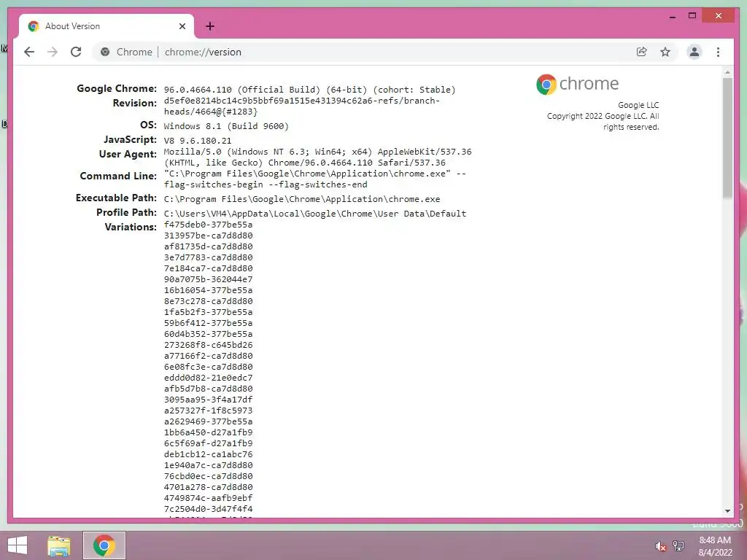Click the Executable Path value chrome.exe
Screen dimensions: 747x560
tap(302, 199)
